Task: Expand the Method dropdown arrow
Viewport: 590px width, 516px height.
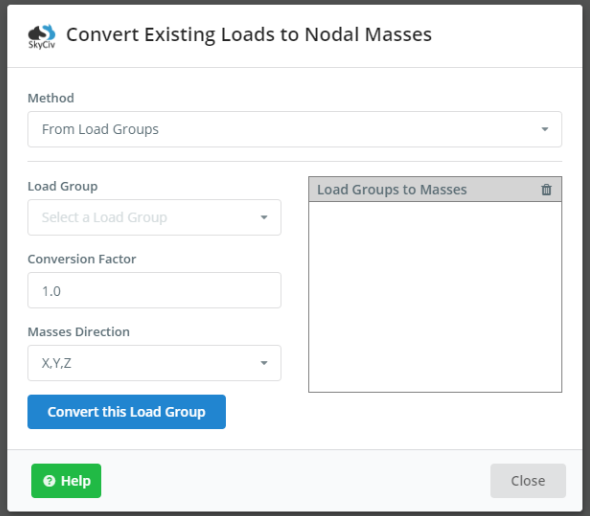Action: pyautogui.click(x=544, y=129)
